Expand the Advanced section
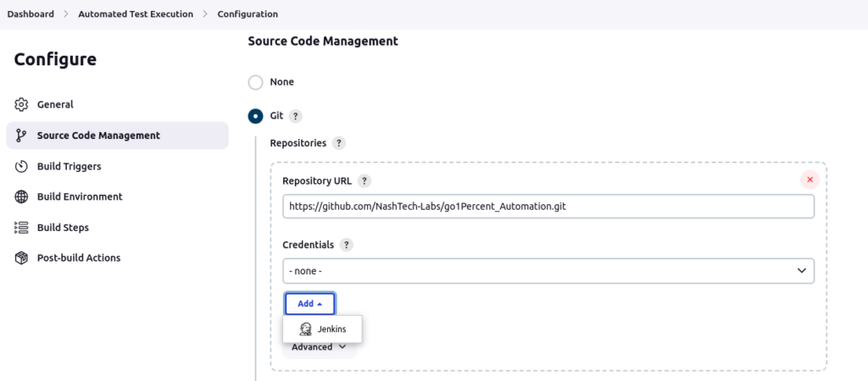The width and height of the screenshot is (868, 381). click(x=319, y=347)
